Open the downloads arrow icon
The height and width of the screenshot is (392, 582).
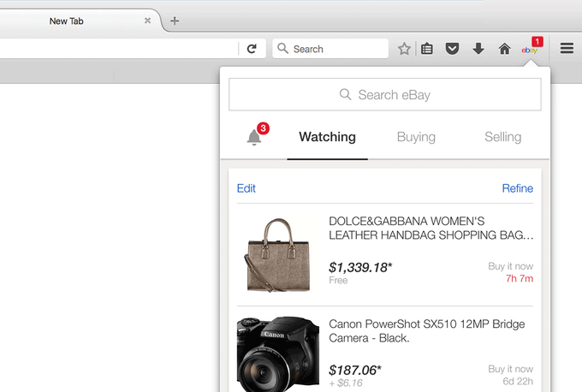click(x=478, y=49)
